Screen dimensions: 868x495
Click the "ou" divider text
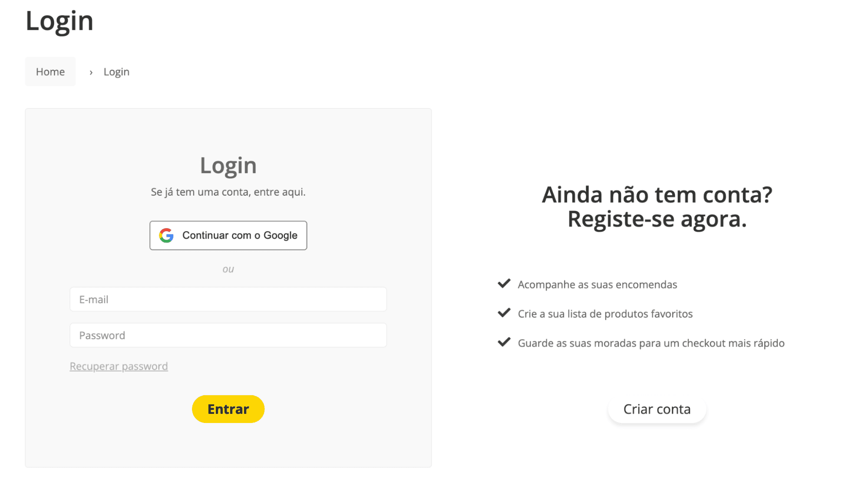[228, 269]
